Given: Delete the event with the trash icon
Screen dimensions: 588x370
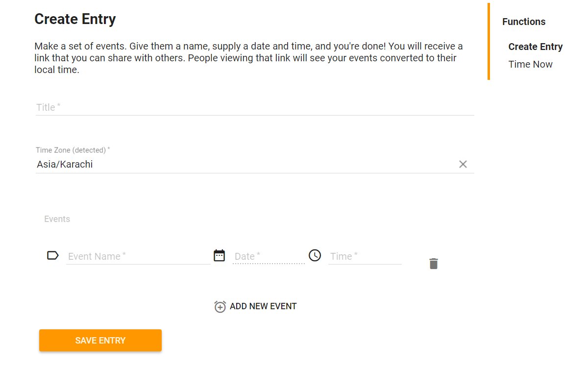Looking at the screenshot, I should tap(434, 264).
